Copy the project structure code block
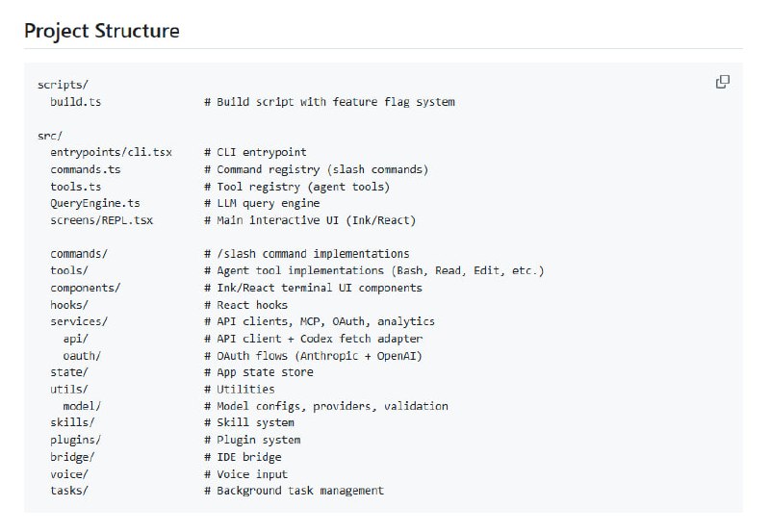Image resolution: width=770 pixels, height=532 pixels. point(723,82)
